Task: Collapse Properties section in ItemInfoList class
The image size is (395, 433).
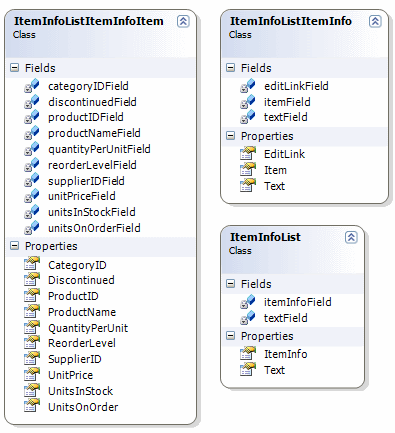Action: (x=230, y=335)
